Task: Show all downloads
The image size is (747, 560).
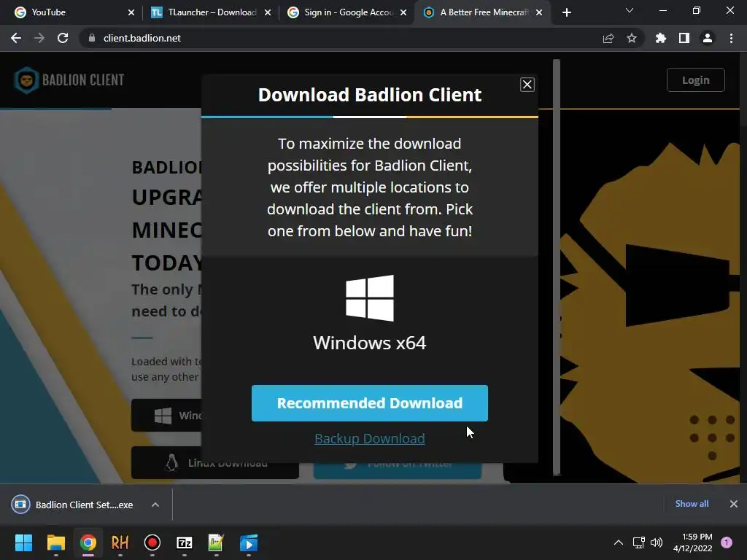Action: point(692,504)
